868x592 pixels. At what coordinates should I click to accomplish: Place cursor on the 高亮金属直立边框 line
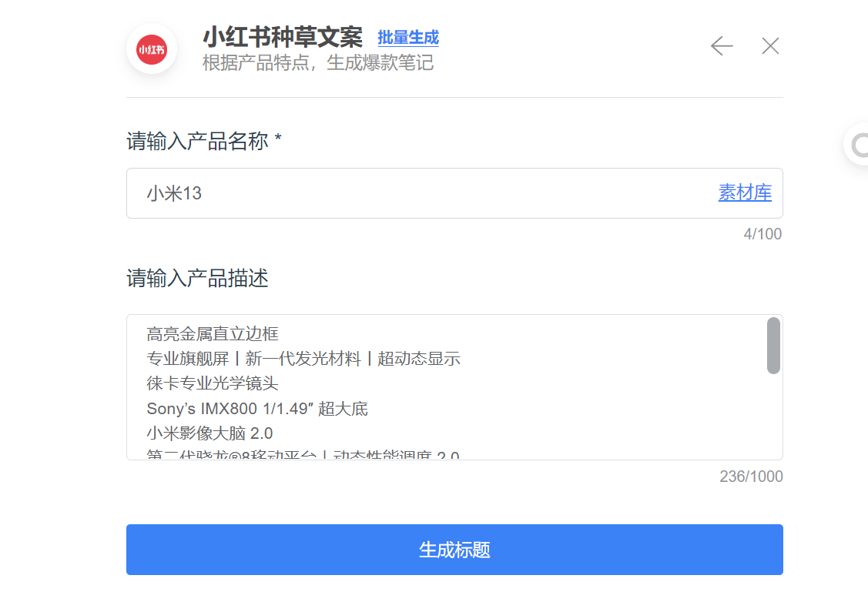(x=213, y=333)
